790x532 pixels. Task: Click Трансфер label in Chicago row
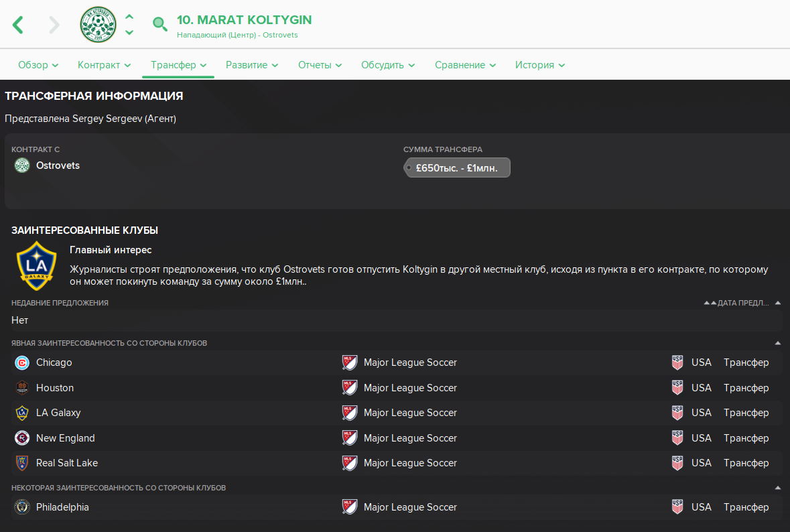[746, 362]
